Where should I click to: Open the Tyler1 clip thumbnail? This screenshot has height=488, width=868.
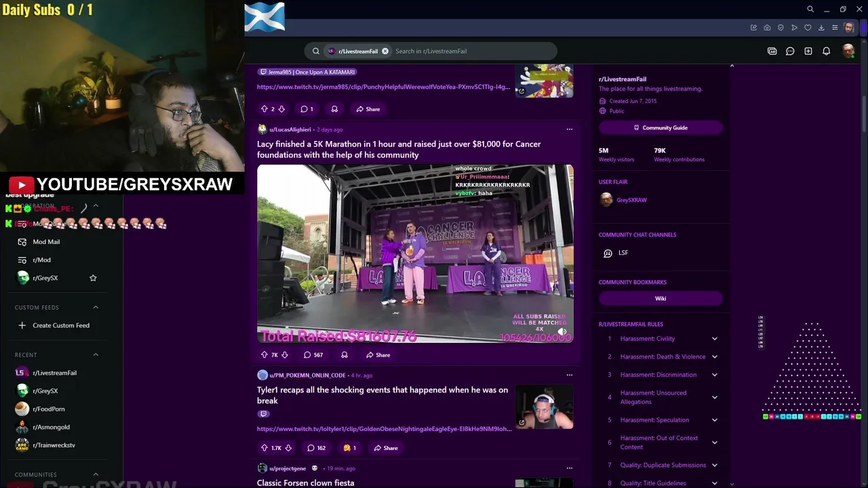point(544,407)
